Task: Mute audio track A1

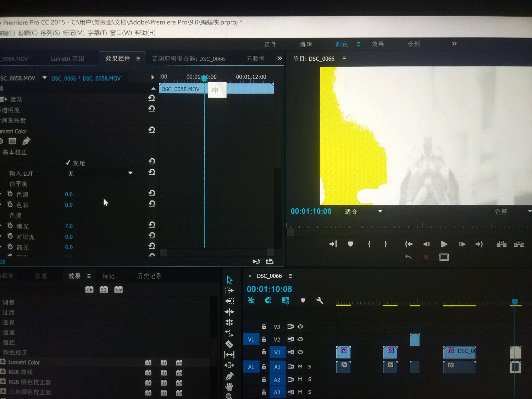Action: (300, 367)
